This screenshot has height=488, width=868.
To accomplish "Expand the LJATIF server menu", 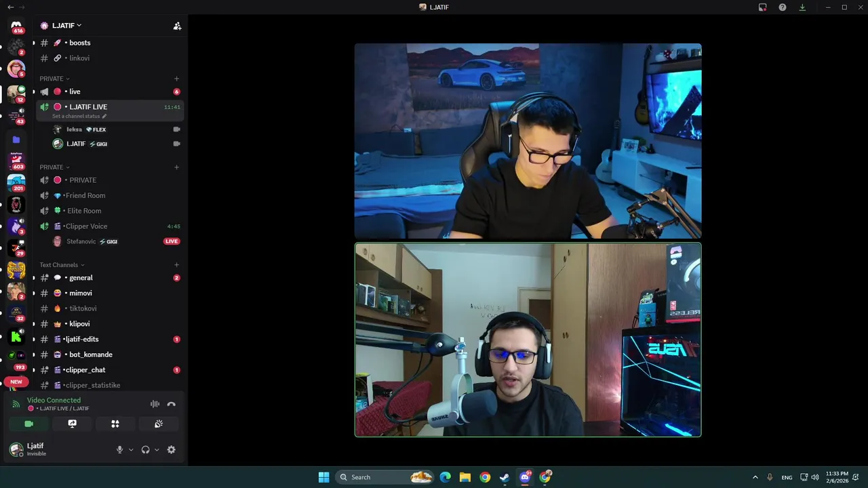I will [x=66, y=26].
